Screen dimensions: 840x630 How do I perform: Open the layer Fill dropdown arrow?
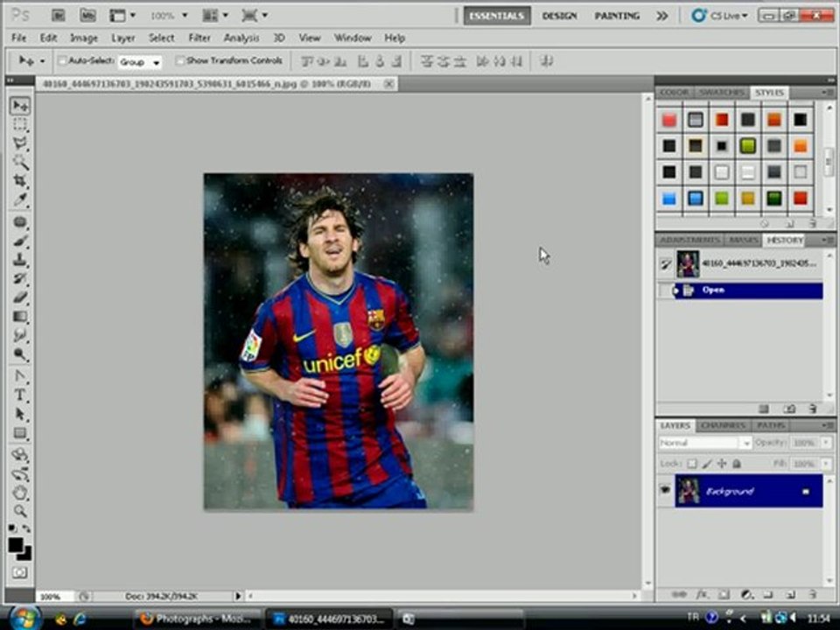[825, 464]
